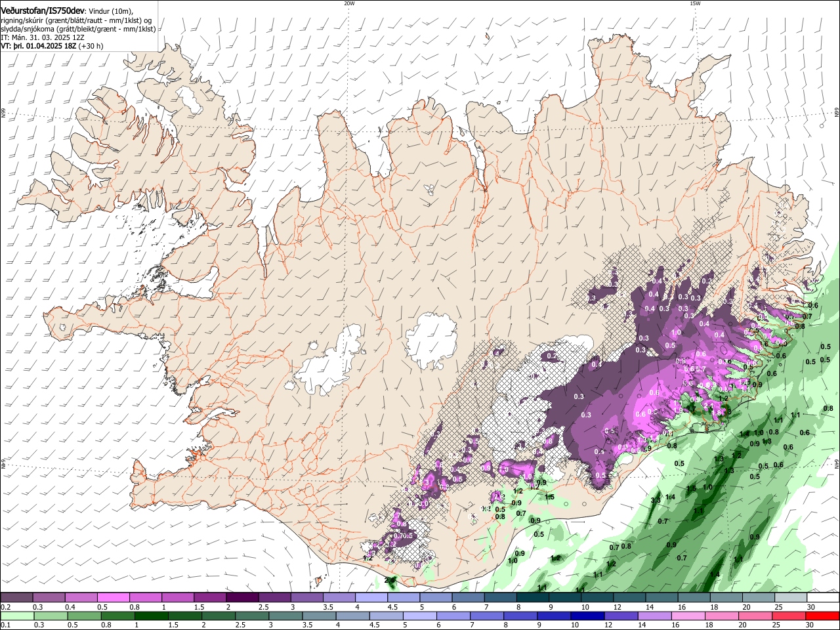Select the crimson bottom-row legend swatch starting at 25

coord(790,616)
